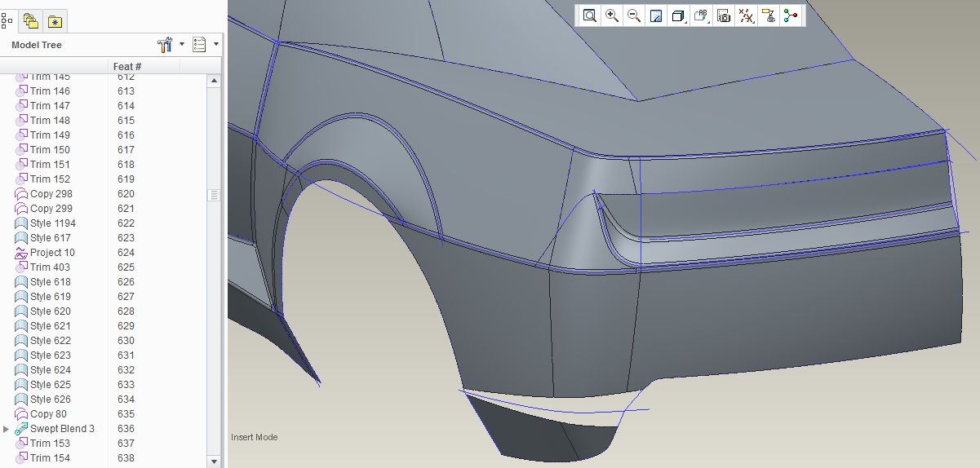980x468 pixels.
Task: Click the Refit zoom icon
Action: [x=590, y=15]
